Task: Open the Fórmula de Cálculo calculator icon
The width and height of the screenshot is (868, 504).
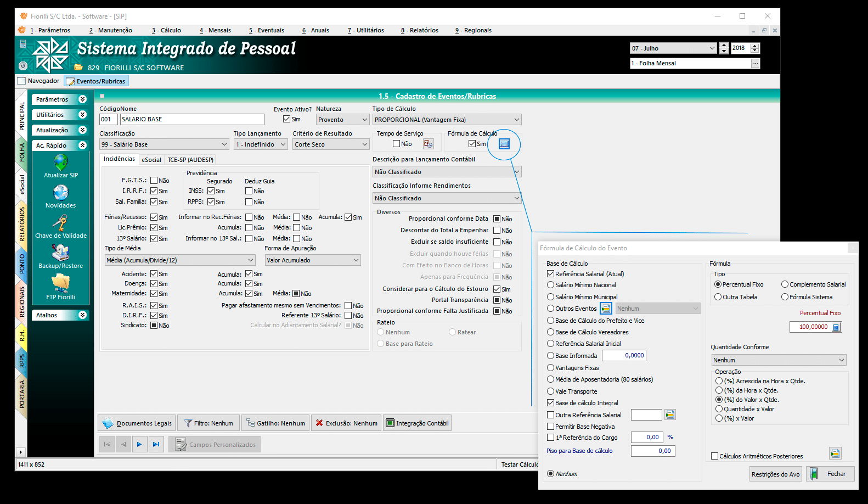Action: tap(504, 144)
